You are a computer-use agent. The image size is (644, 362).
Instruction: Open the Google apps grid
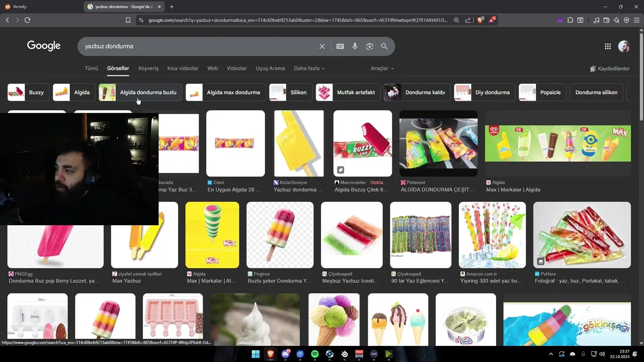(x=608, y=46)
